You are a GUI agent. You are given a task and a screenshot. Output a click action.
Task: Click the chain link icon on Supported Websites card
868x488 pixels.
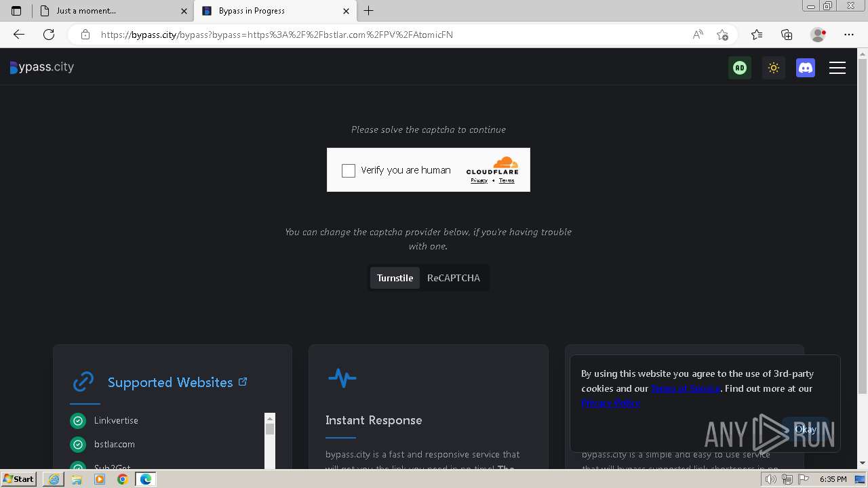pos(83,382)
